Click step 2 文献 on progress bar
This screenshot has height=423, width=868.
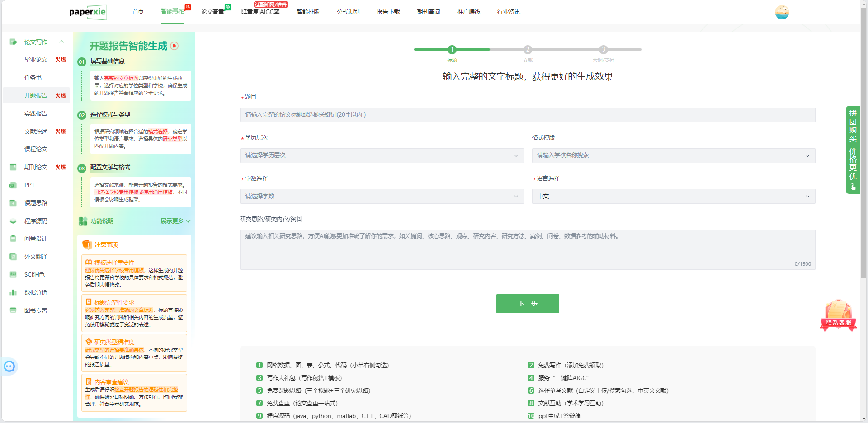(x=528, y=50)
